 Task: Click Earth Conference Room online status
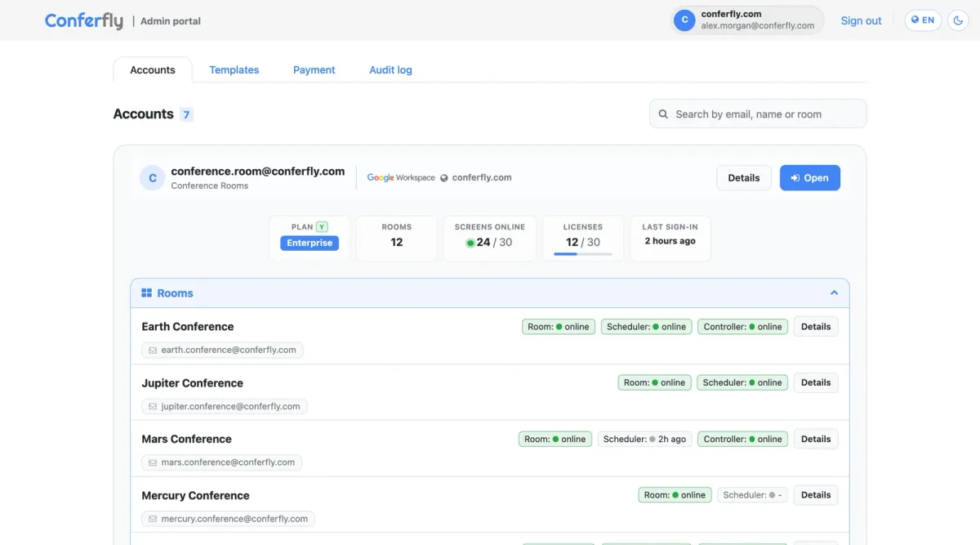click(559, 326)
